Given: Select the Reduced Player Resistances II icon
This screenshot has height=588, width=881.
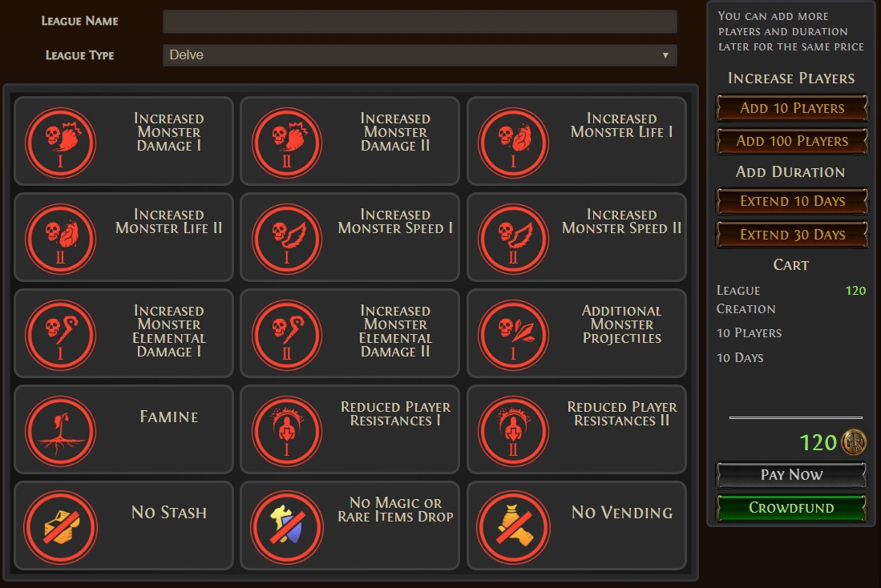Looking at the screenshot, I should click(x=513, y=431).
